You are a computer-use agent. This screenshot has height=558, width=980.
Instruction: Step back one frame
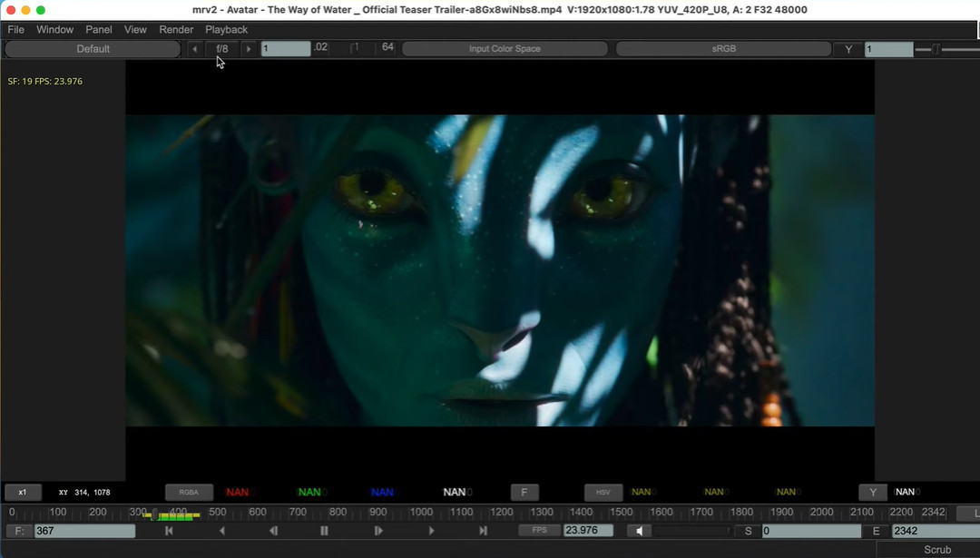point(273,531)
